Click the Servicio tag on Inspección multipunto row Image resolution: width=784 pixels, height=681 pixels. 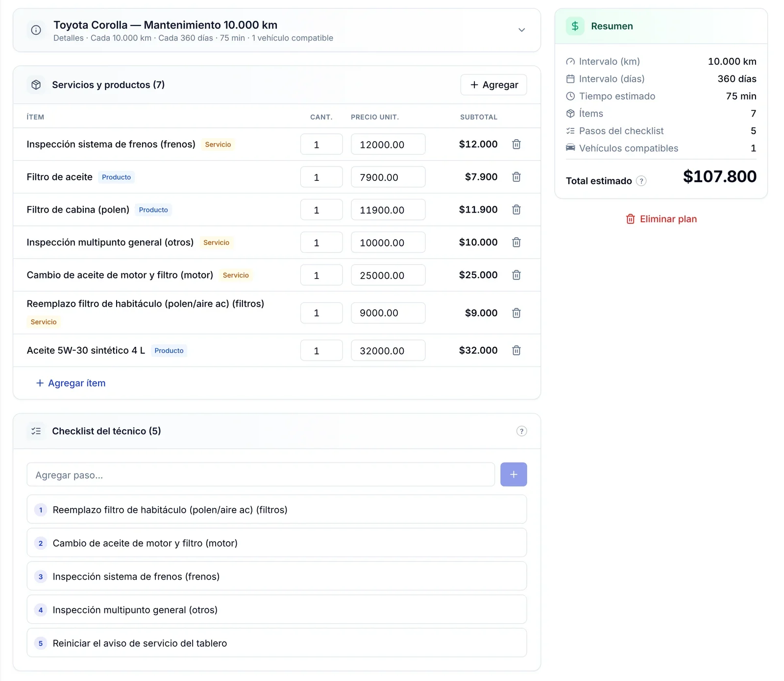(216, 243)
